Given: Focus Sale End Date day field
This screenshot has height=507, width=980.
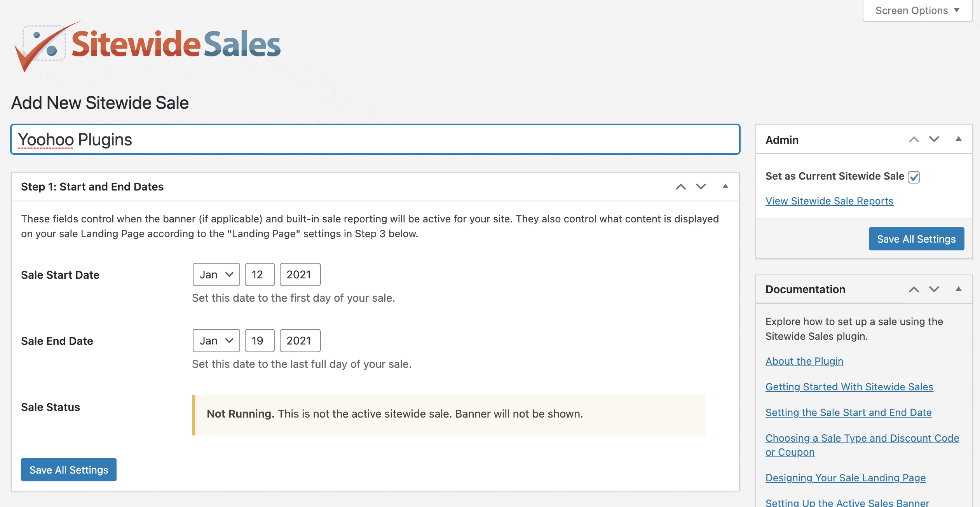Looking at the screenshot, I should coord(260,341).
